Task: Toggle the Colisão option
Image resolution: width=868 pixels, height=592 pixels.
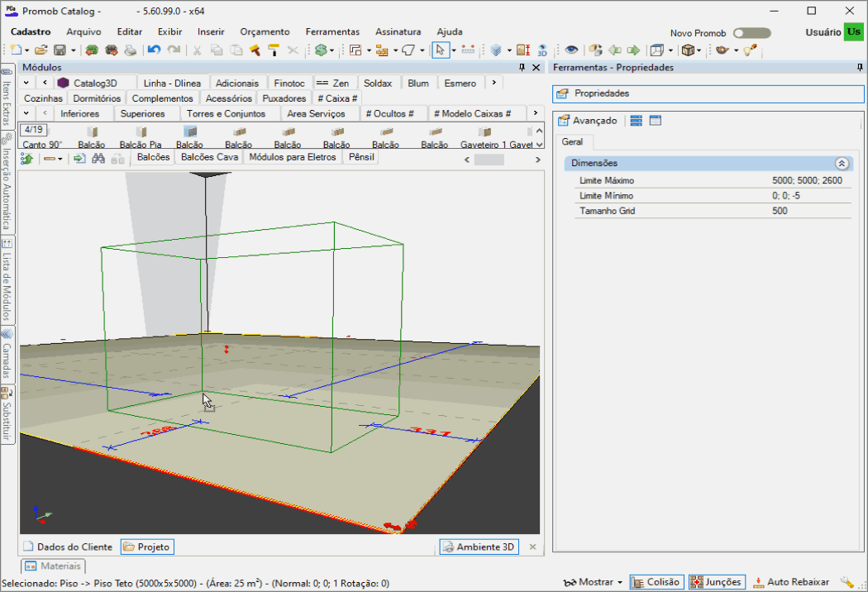Action: (x=656, y=582)
